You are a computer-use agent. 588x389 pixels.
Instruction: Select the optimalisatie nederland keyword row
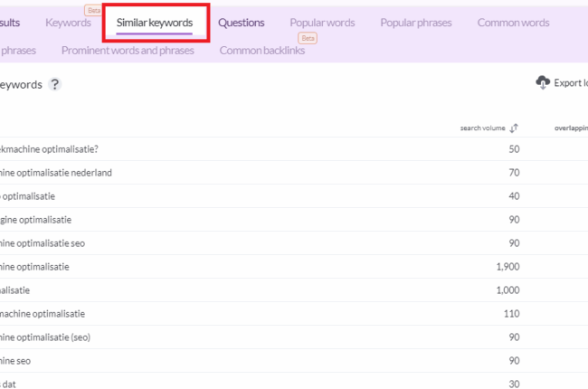pos(294,173)
